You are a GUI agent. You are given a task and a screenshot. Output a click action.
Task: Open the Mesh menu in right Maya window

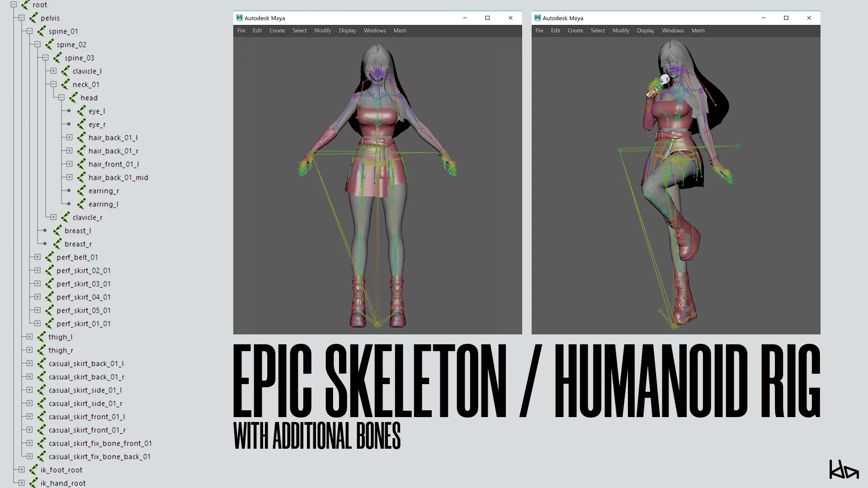click(x=698, y=30)
